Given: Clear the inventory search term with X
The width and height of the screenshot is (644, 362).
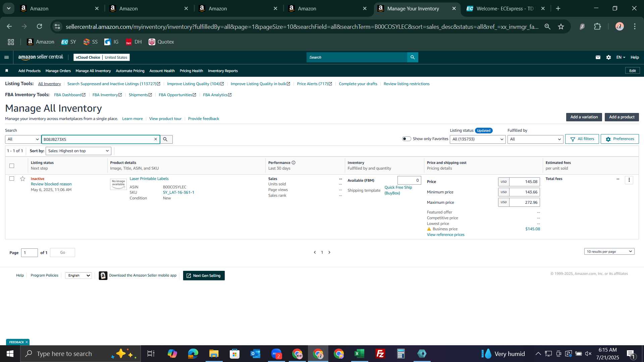Looking at the screenshot, I should click(x=156, y=139).
